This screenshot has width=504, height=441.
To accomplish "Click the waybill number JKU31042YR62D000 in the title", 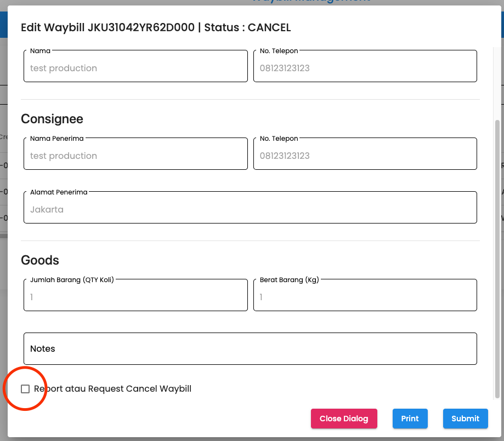I will [141, 27].
